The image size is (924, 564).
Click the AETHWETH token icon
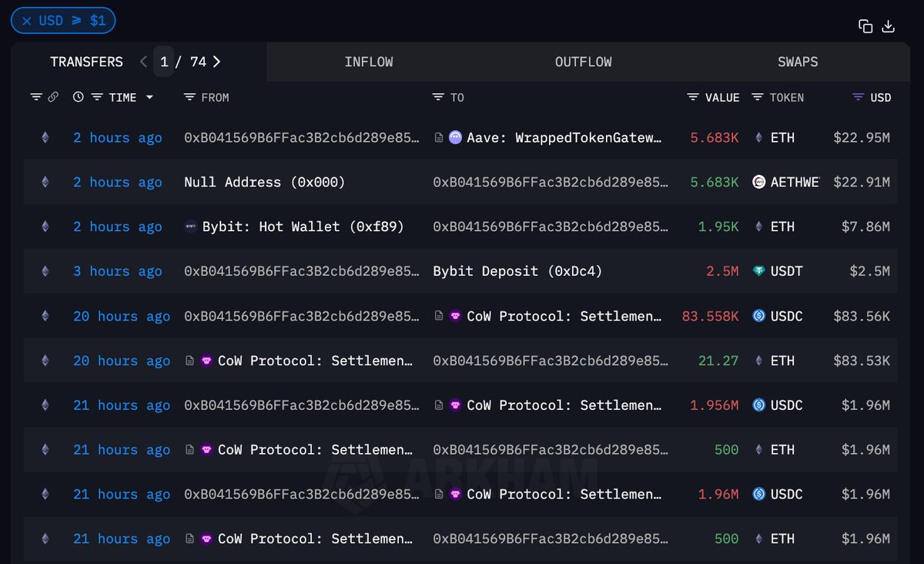click(x=758, y=183)
